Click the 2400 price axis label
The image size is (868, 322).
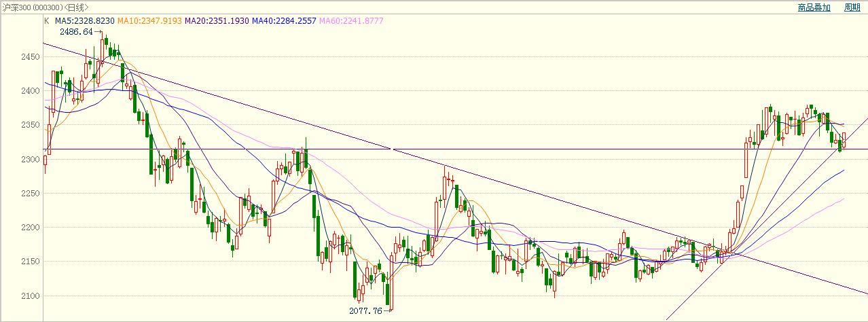coord(30,91)
